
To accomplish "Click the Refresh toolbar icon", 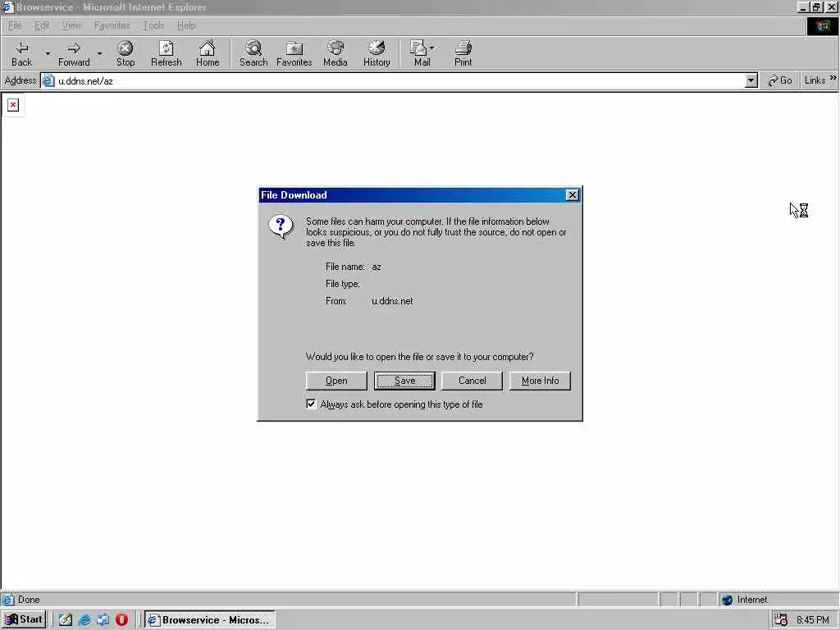I will point(166,53).
